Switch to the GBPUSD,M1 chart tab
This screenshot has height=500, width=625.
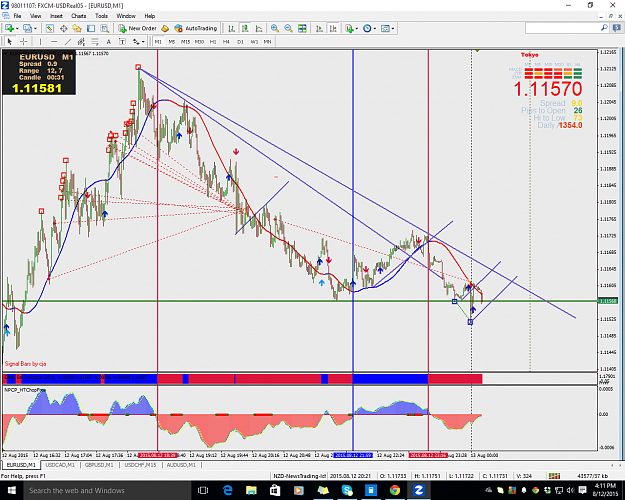tap(99, 465)
